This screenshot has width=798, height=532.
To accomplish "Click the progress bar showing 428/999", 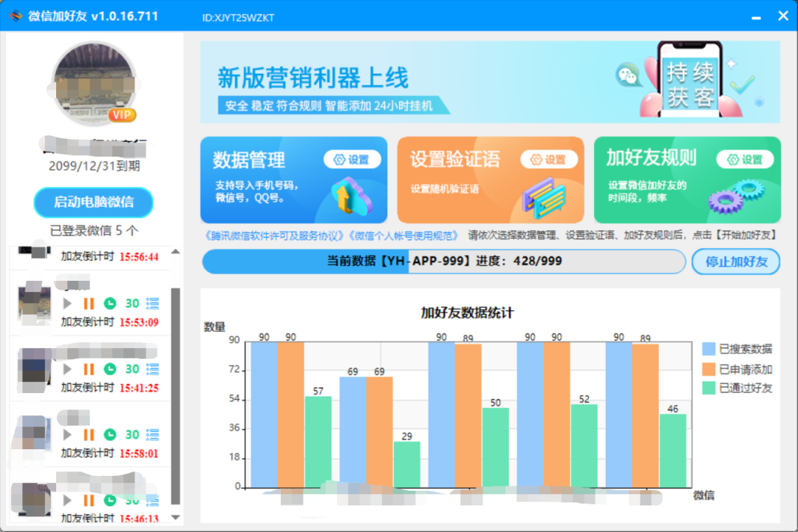I will pyautogui.click(x=444, y=262).
